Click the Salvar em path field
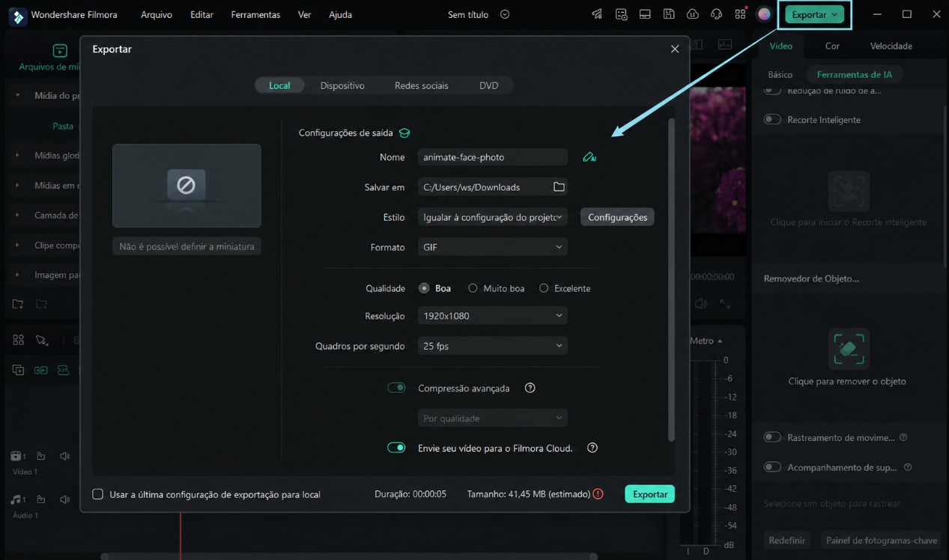949x560 pixels. [492, 187]
